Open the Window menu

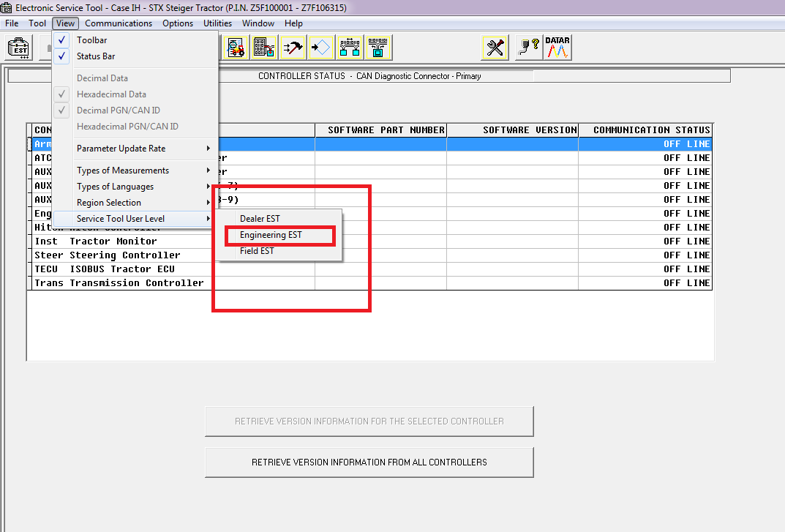[258, 23]
